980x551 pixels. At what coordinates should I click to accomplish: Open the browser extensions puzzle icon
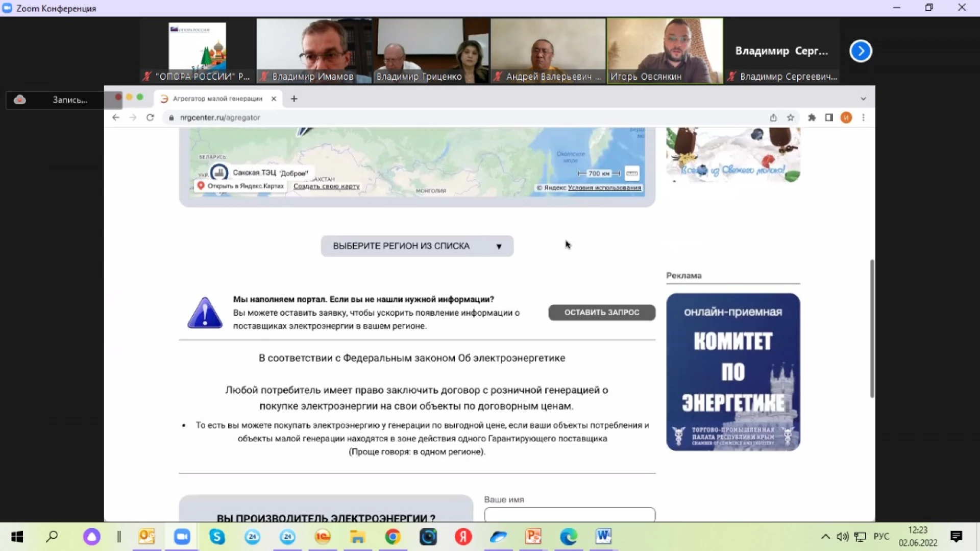coord(812,117)
